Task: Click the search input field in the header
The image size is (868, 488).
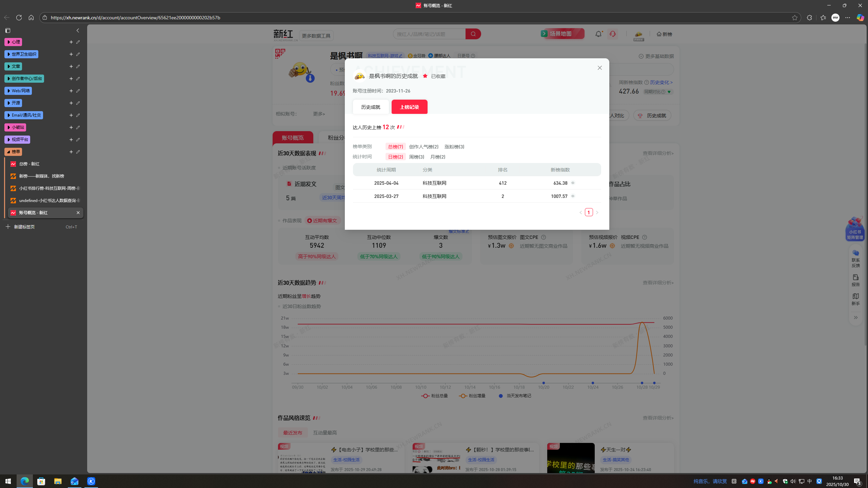Action: (429, 34)
